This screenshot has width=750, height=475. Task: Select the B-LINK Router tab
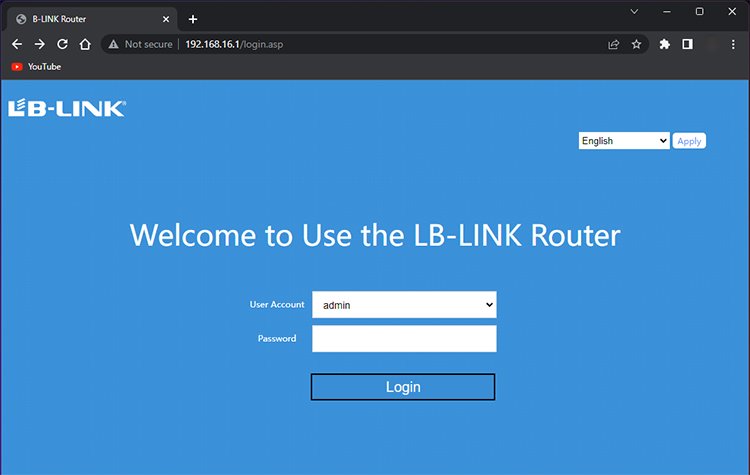[x=93, y=19]
